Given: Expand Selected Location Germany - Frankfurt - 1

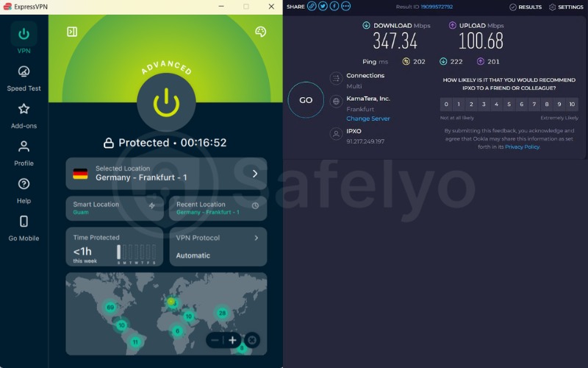Looking at the screenshot, I should pos(166,174).
